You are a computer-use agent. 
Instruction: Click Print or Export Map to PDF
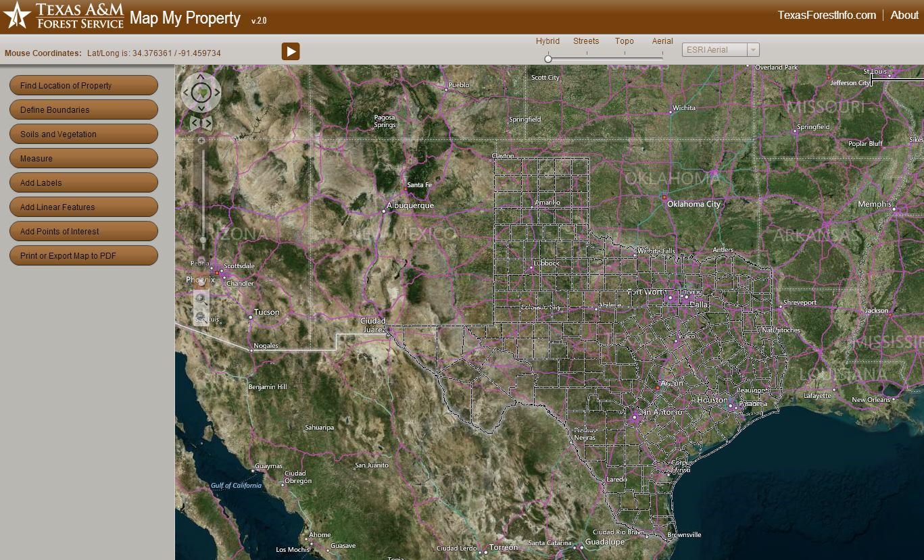(x=84, y=255)
